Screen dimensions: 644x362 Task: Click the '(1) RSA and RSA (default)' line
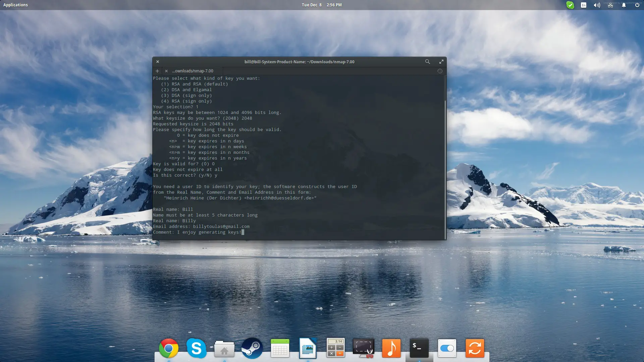195,84
